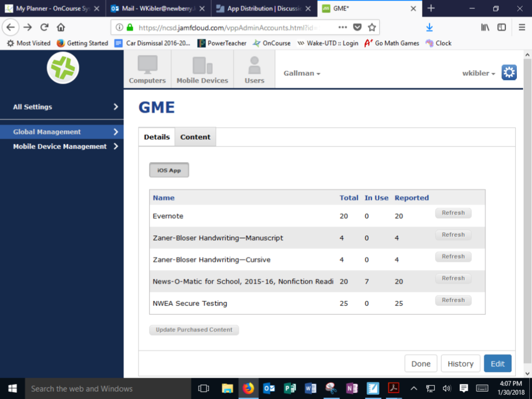The image size is (532, 399).
Task: Open a new browser tab
Action: click(431, 8)
